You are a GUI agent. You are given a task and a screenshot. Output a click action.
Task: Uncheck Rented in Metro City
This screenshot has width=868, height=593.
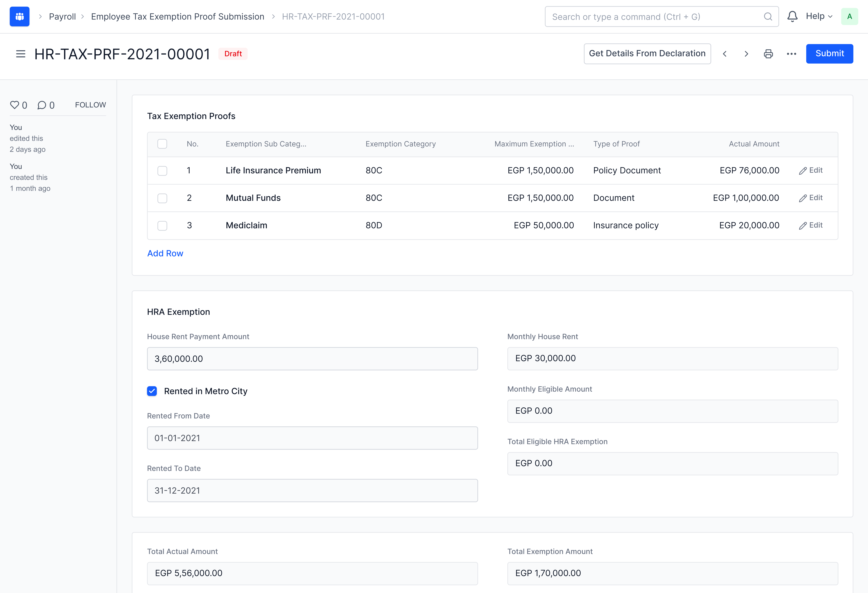point(152,391)
